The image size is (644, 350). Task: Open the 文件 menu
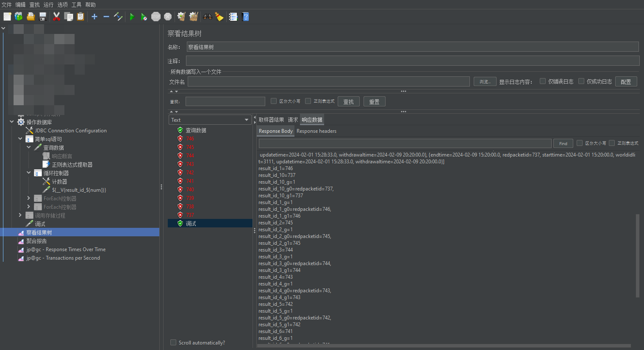pos(6,5)
